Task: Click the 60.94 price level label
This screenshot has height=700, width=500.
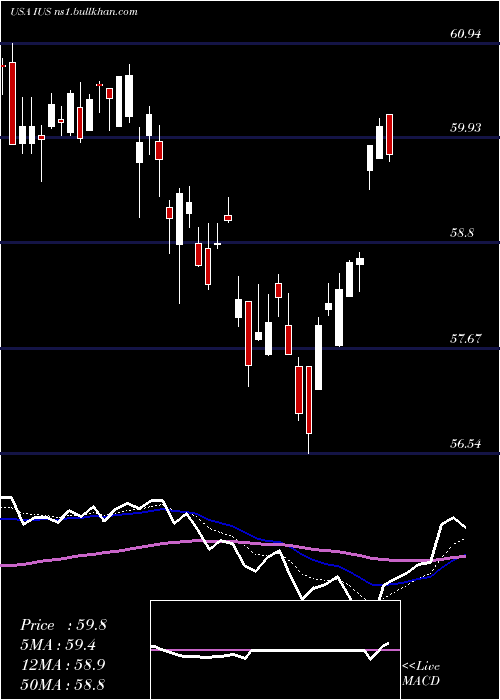Action: point(466,33)
